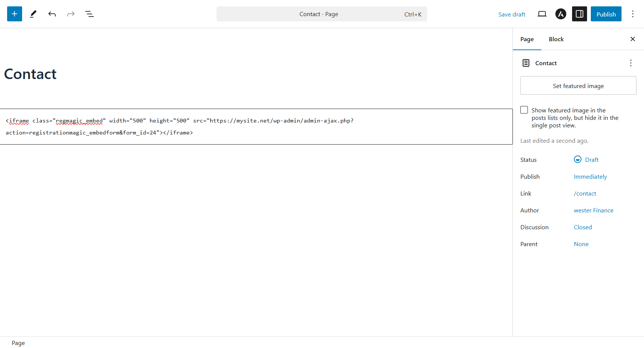Click the Set featured image button
The width and height of the screenshot is (644, 348).
[x=578, y=86]
